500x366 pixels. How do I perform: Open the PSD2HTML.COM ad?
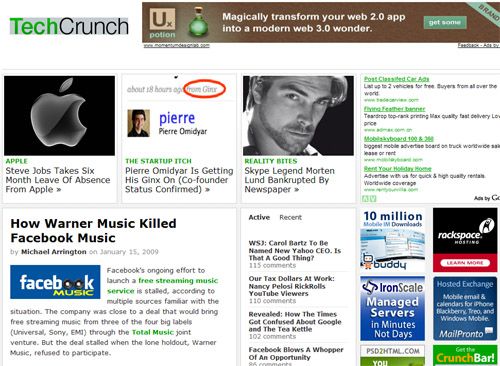click(x=392, y=356)
